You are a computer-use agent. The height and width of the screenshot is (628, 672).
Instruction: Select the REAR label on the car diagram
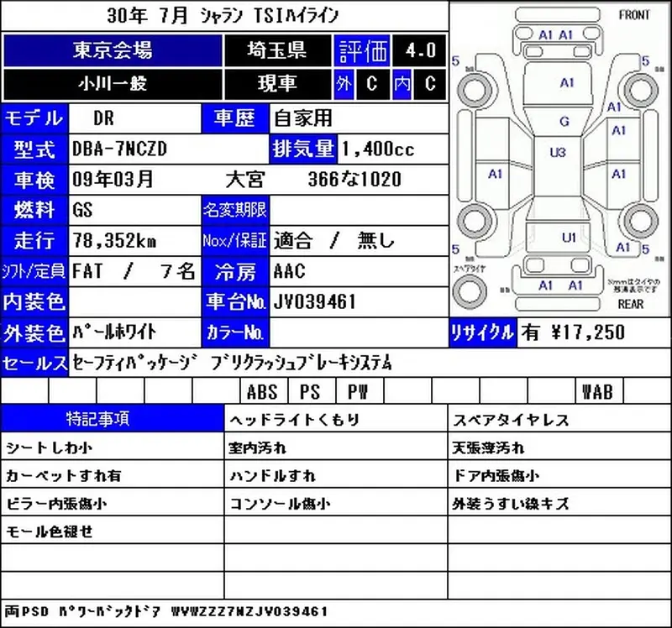[x=631, y=304]
